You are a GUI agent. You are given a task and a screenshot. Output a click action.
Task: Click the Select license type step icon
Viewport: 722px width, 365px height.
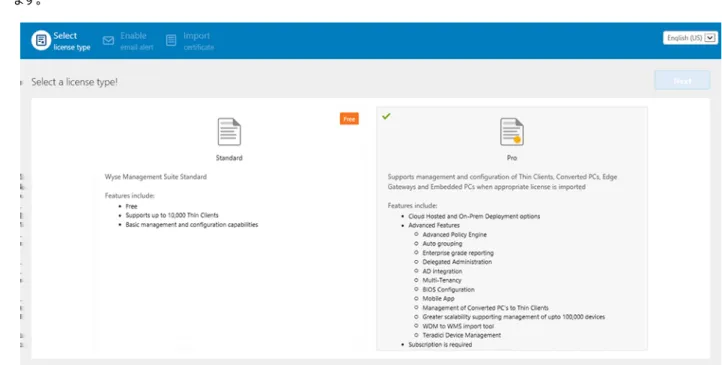[x=41, y=41]
